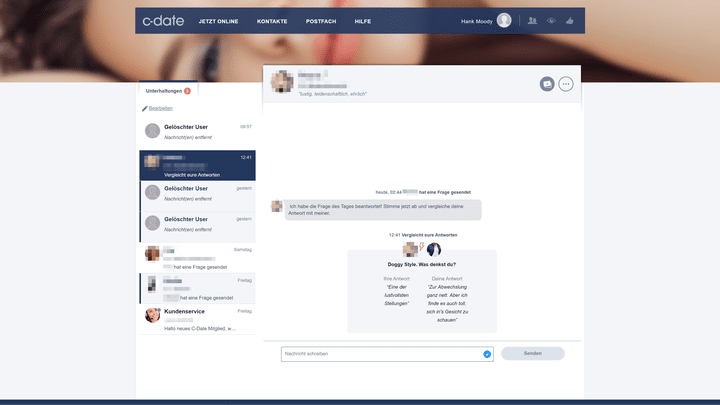Click Hank Moody profile avatar
This screenshot has height=405, width=720.
tap(504, 20)
